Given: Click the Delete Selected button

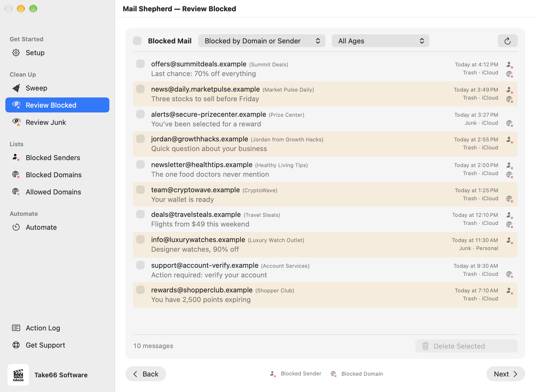Looking at the screenshot, I should (466, 346).
